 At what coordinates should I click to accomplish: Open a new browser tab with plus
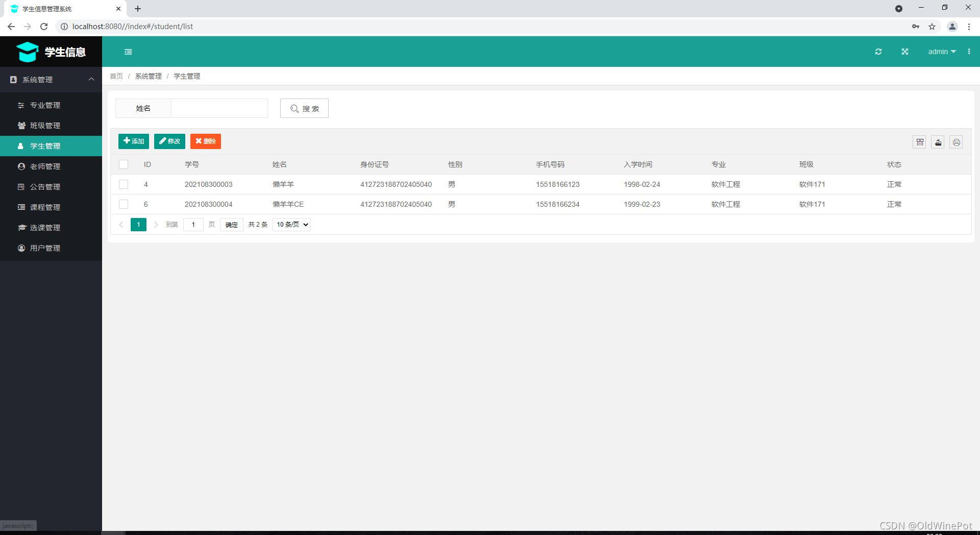click(138, 9)
